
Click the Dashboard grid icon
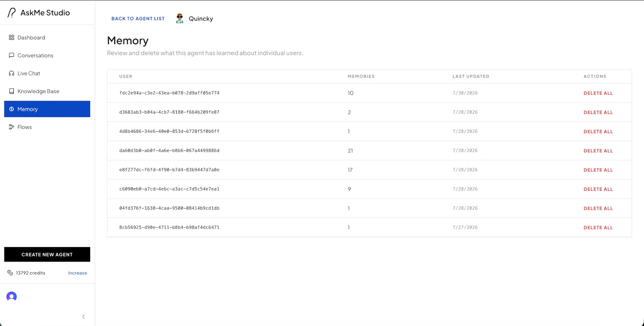[x=12, y=37]
